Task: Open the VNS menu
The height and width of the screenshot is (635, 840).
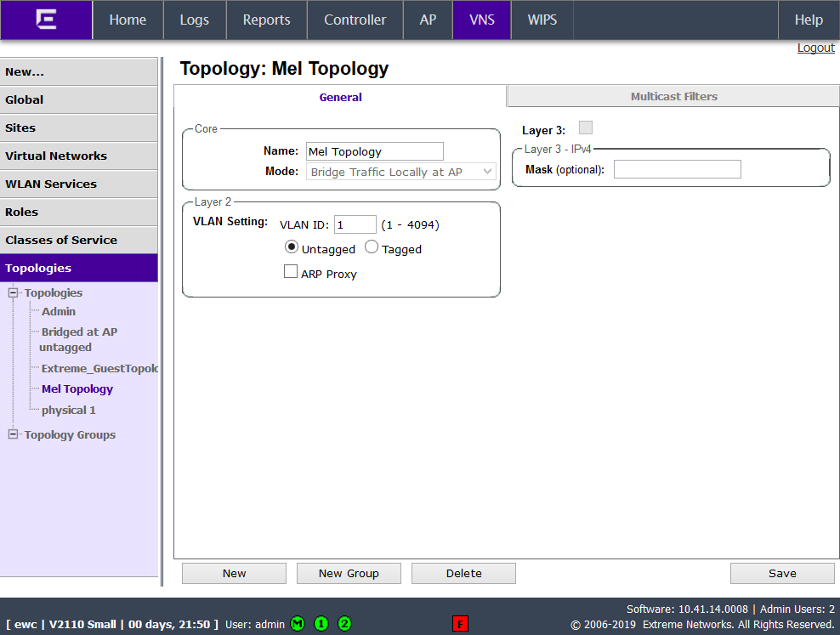Action: [x=481, y=20]
